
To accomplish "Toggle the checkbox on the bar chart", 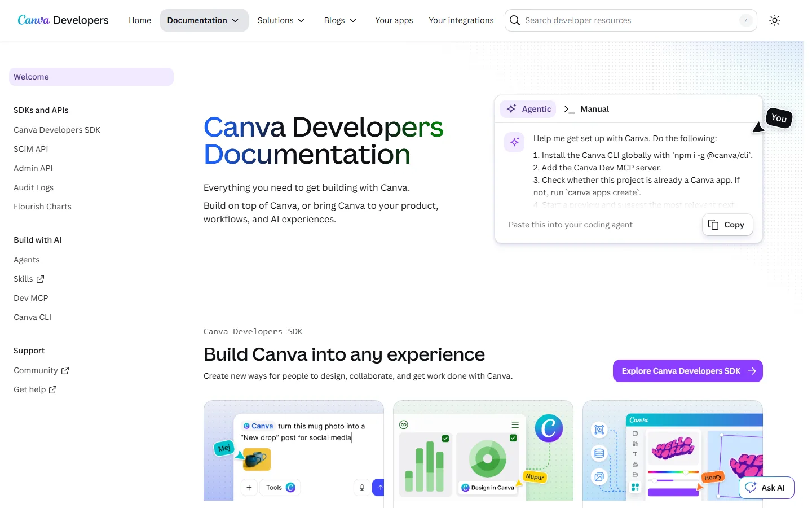I will coord(445,438).
